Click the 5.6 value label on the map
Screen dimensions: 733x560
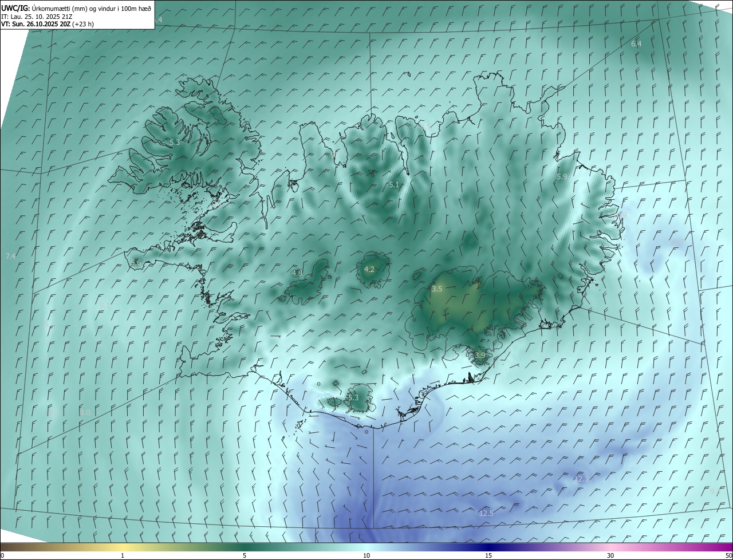tap(136, 262)
